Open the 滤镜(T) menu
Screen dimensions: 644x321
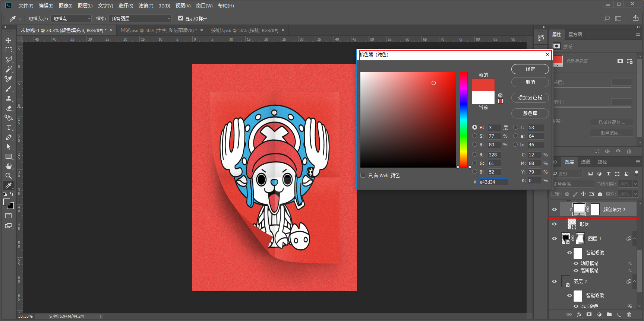(146, 6)
